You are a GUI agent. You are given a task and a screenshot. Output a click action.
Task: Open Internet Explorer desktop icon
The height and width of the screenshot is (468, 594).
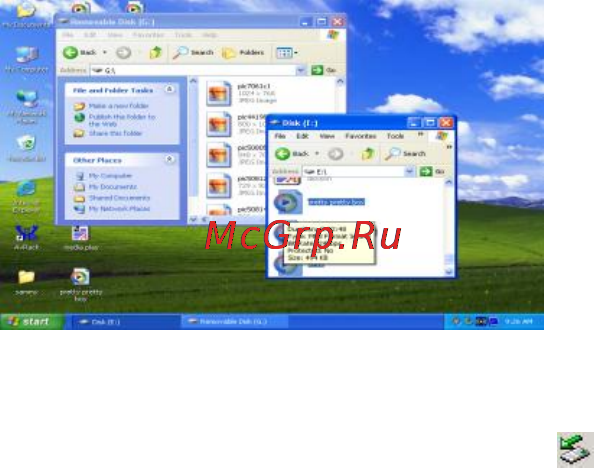tap(26, 197)
